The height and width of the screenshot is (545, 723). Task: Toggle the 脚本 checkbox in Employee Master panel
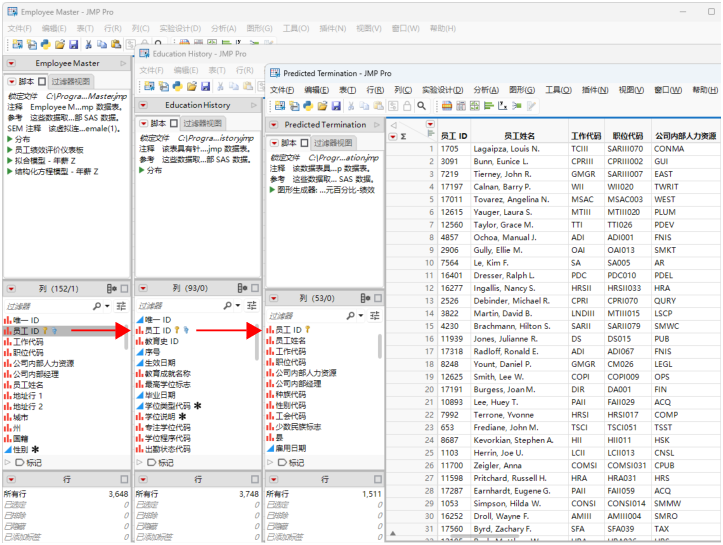coord(42,82)
